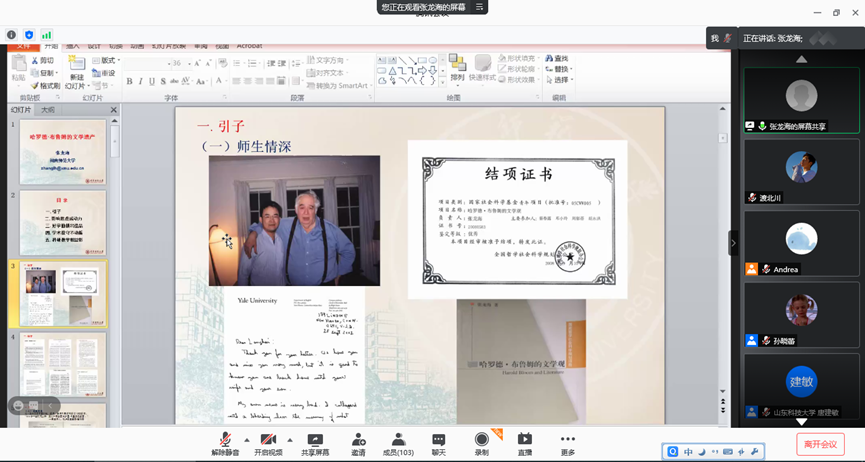Unmute microphone with 解除静音 button

(x=226, y=443)
